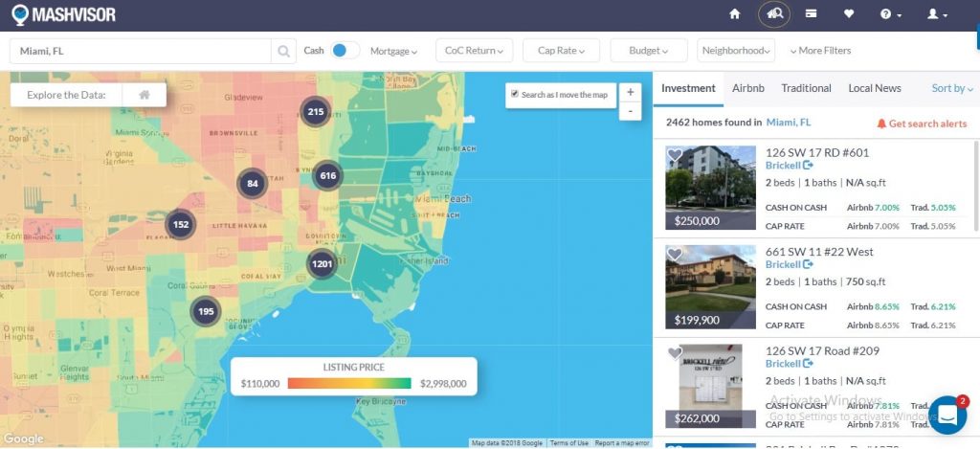Image resolution: width=980 pixels, height=449 pixels.
Task: Switch to the Airbnb tab
Action: (747, 88)
